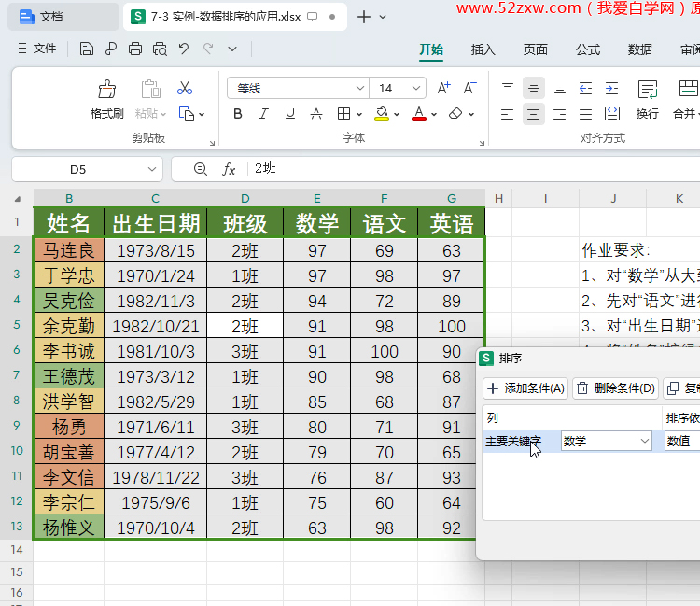The image size is (700, 606).
Task: Click the Wrap Text (换行) icon
Action: pyautogui.click(x=648, y=89)
